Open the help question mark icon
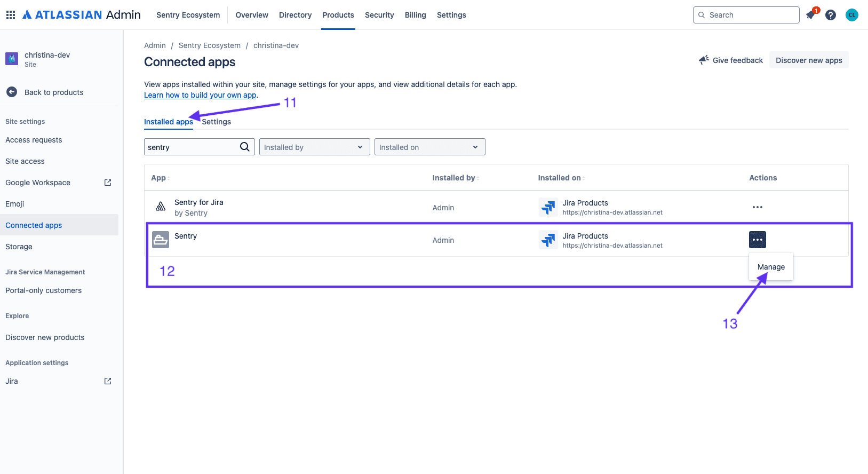Image resolution: width=868 pixels, height=474 pixels. [x=831, y=15]
